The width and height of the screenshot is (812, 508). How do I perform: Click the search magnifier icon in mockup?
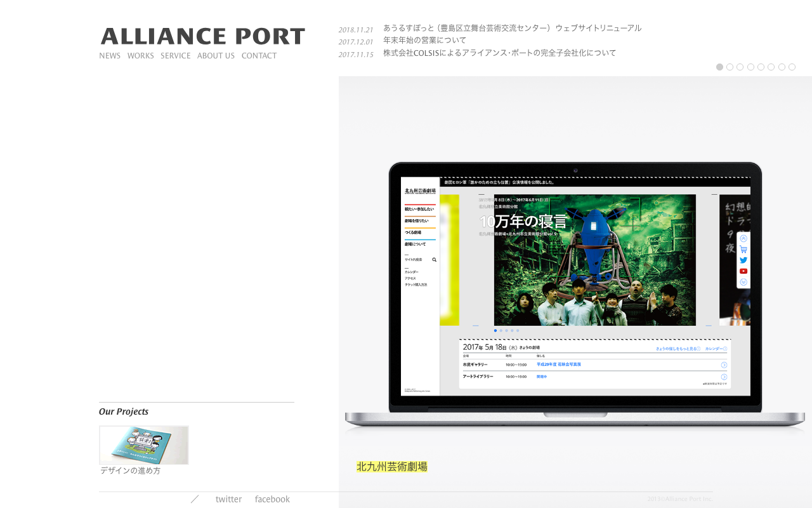tap(435, 260)
